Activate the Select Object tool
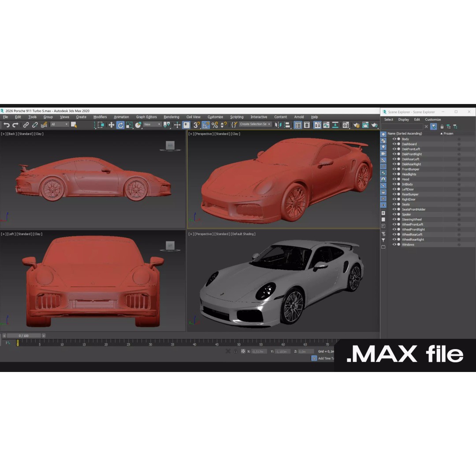 pyautogui.click(x=74, y=125)
